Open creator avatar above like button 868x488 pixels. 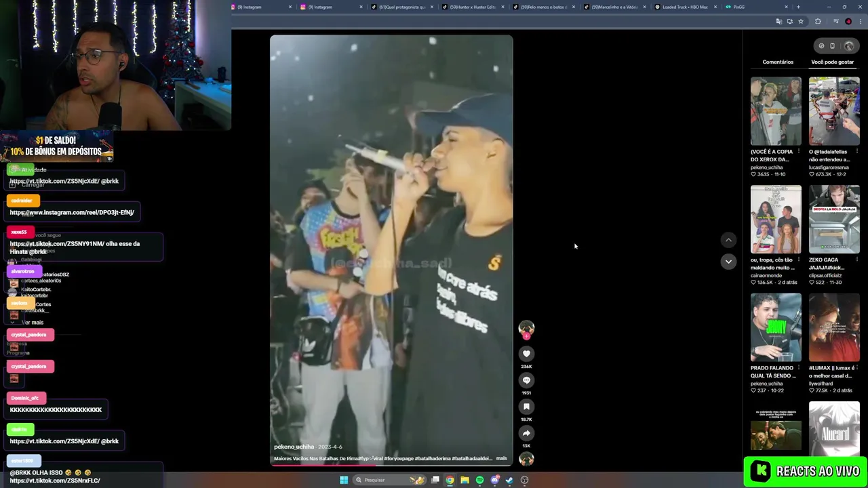526,329
